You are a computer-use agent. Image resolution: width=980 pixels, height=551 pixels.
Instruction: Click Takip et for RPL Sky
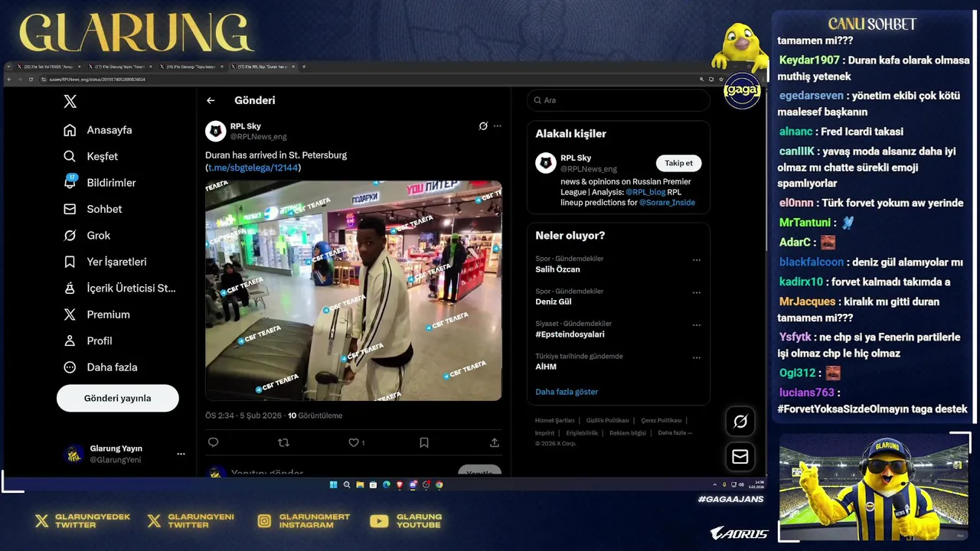coord(678,163)
